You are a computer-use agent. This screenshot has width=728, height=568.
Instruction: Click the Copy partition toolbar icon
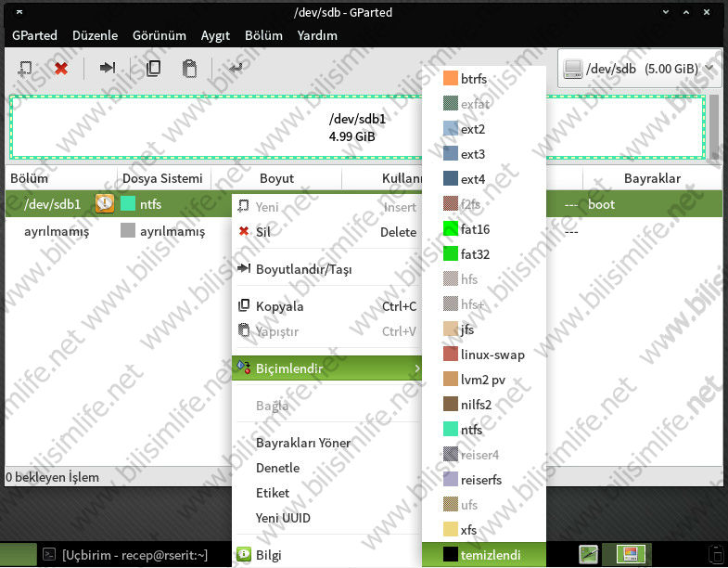click(153, 68)
